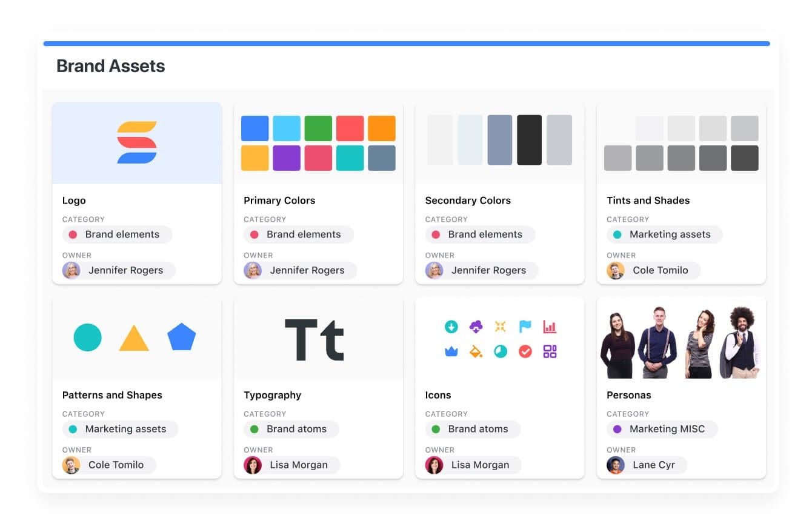Click Cole Tomilo avatar on Tints and Shades card
Screen dimensions: 812x532
click(616, 270)
